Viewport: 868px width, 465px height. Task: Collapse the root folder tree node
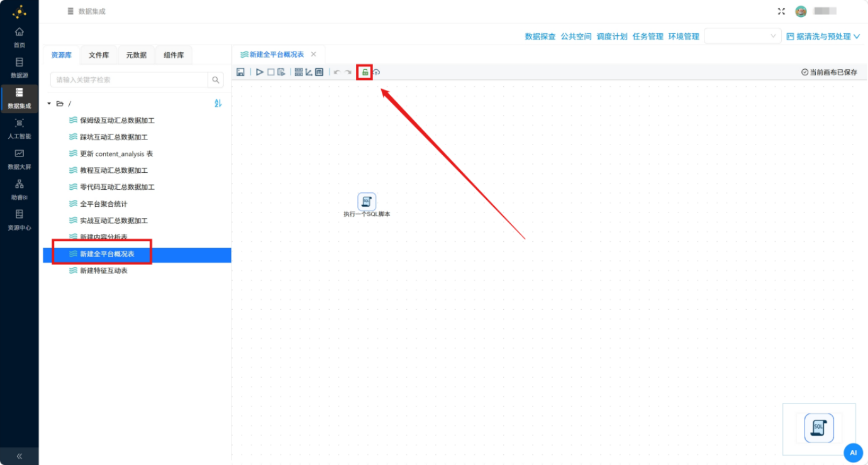point(49,103)
